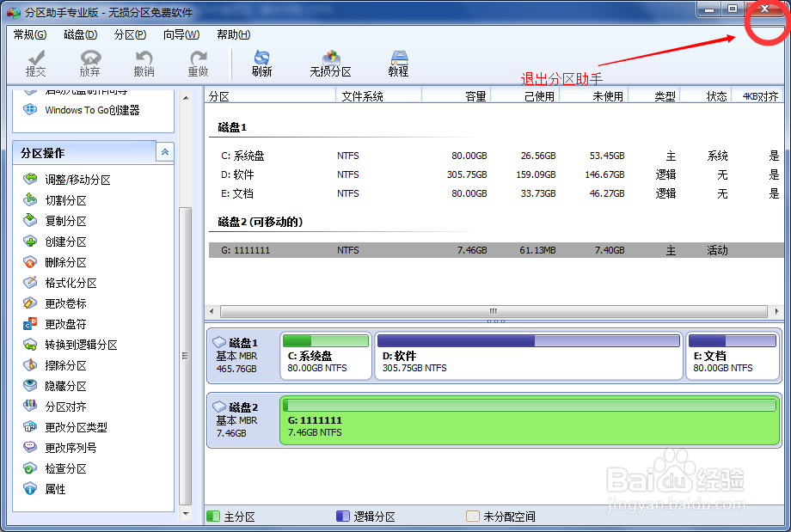The image size is (791, 532).
Task: Sort by the 容量 column header
Action: (456, 95)
